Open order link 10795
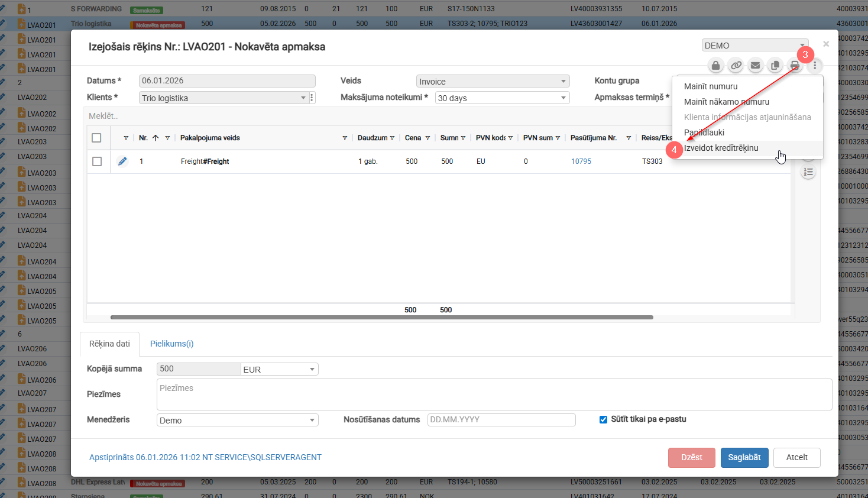 581,161
